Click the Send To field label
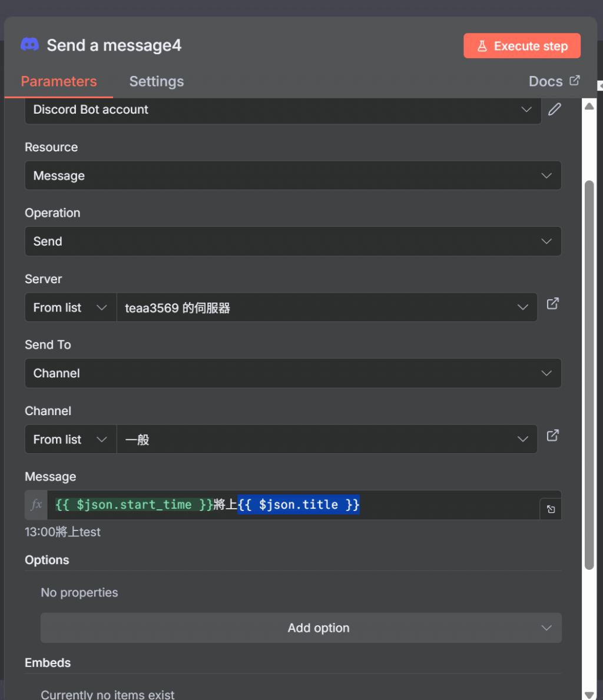603x700 pixels. 48,344
